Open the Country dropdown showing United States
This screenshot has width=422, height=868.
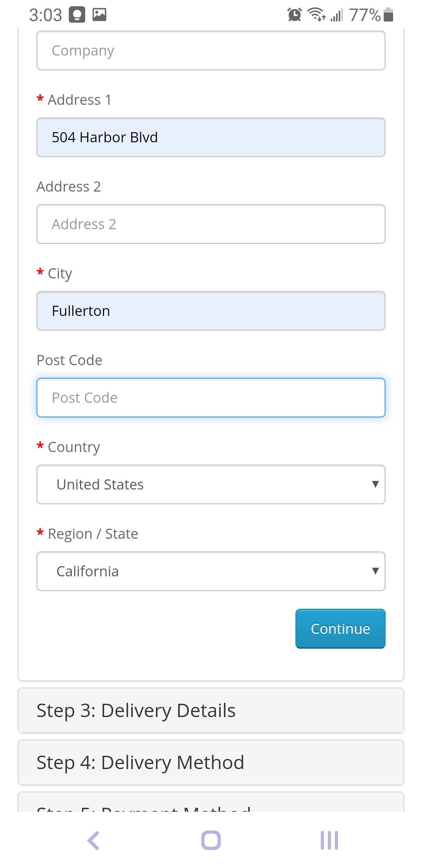(x=211, y=484)
